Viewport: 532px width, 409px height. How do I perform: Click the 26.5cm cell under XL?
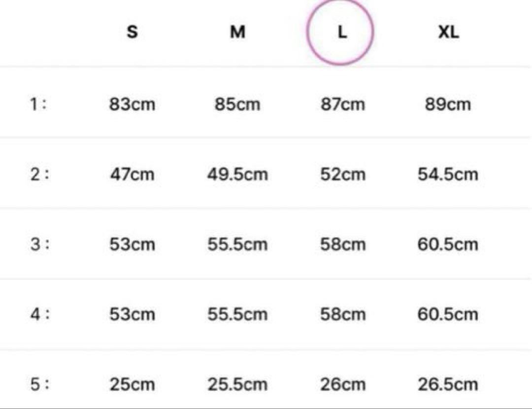448,384
